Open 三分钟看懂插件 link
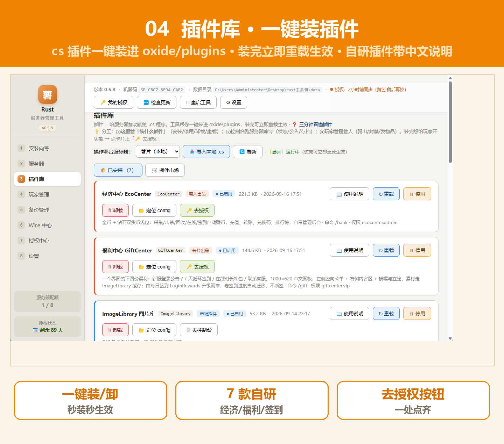This screenshot has height=444, width=504. [316, 124]
